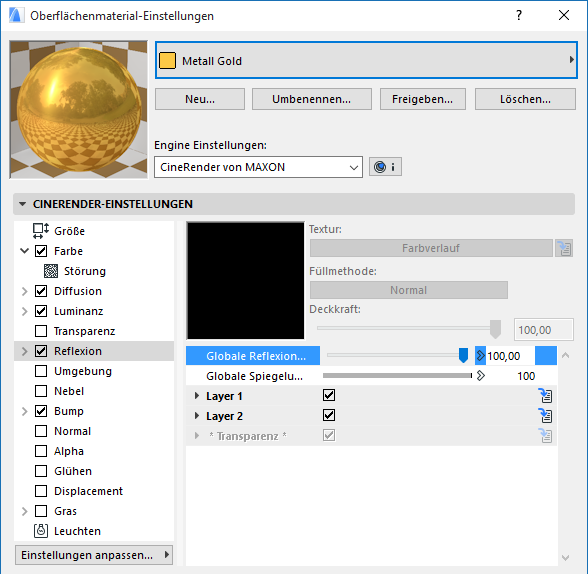The image size is (588, 574).
Task: Select the Störung noise texture icon
Action: (51, 271)
